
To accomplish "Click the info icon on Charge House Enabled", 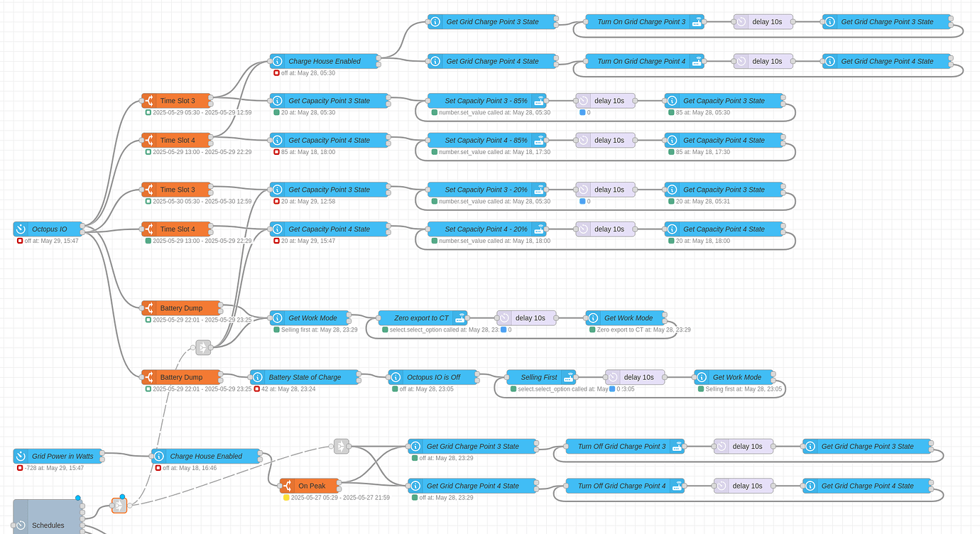I will (x=277, y=61).
